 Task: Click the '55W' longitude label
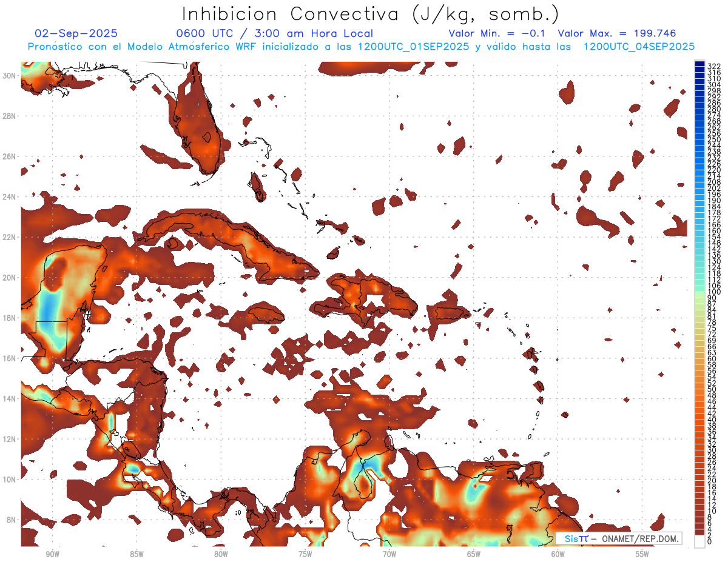(642, 554)
